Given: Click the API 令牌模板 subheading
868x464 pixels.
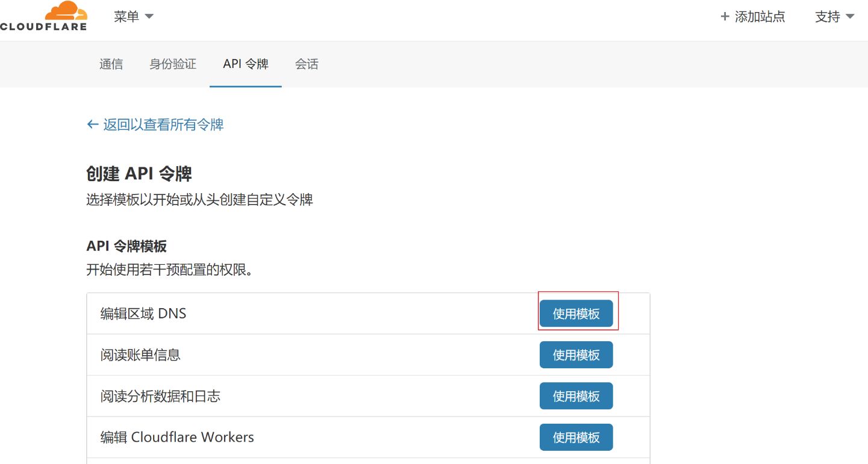Looking at the screenshot, I should 126,246.
